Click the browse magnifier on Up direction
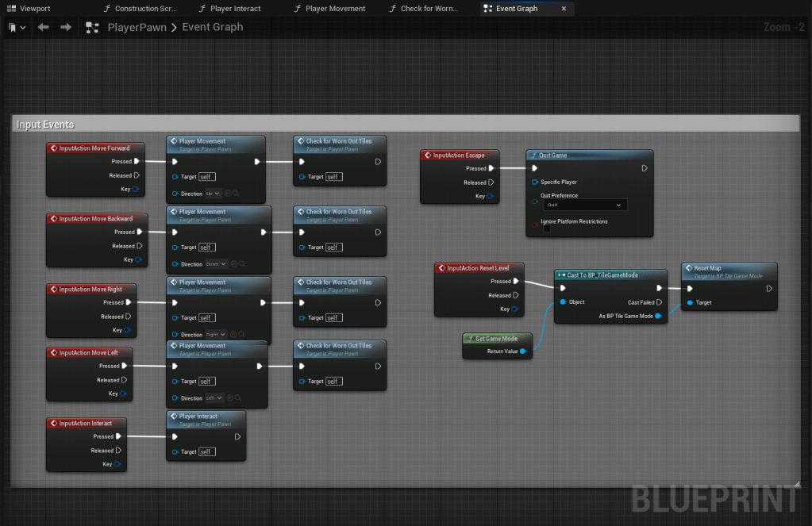Screen dimensions: 812x526 [x=236, y=194]
